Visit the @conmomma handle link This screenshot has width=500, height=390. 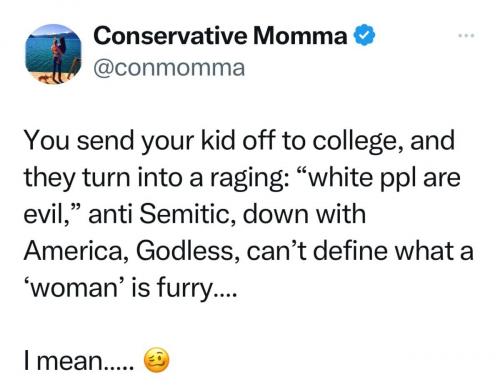point(169,68)
